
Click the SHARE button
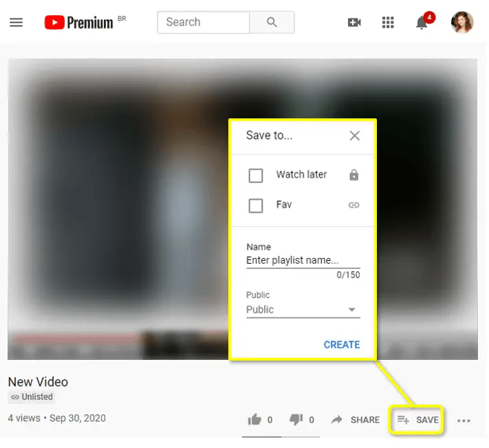pyautogui.click(x=355, y=420)
